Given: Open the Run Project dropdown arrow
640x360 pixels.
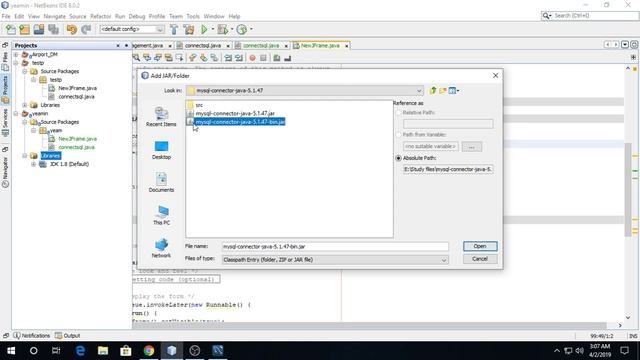Looking at the screenshot, I should (x=213, y=29).
